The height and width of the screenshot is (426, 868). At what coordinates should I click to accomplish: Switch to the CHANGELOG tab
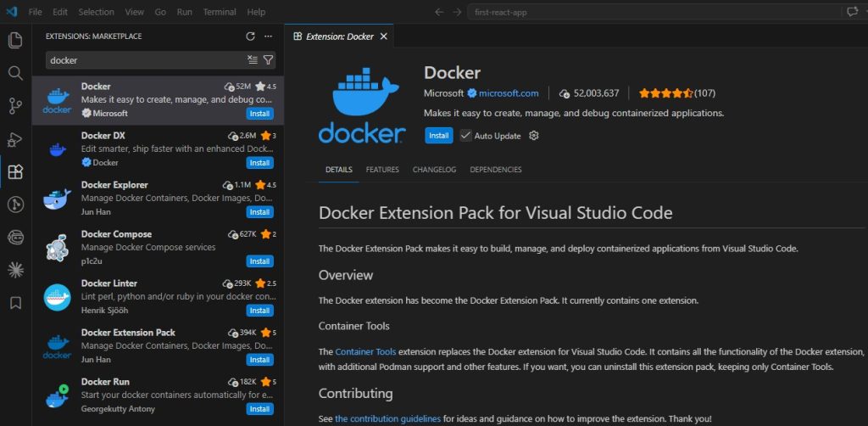[x=435, y=170]
